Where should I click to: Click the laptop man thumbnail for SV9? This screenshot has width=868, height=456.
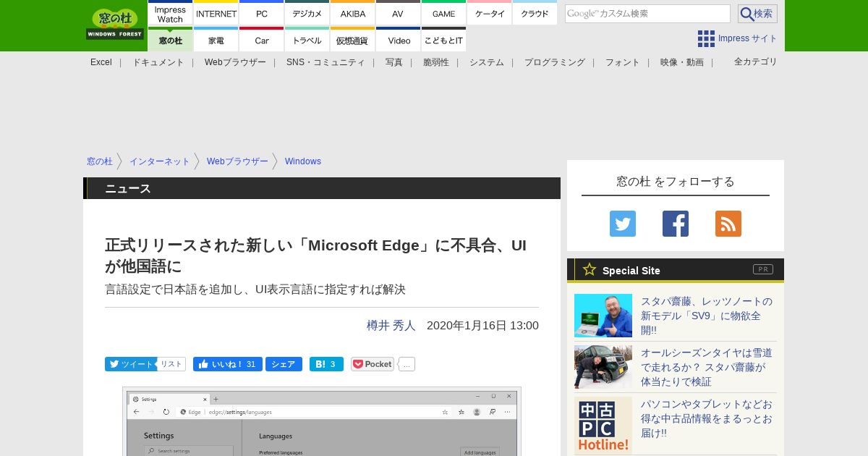[x=603, y=316]
